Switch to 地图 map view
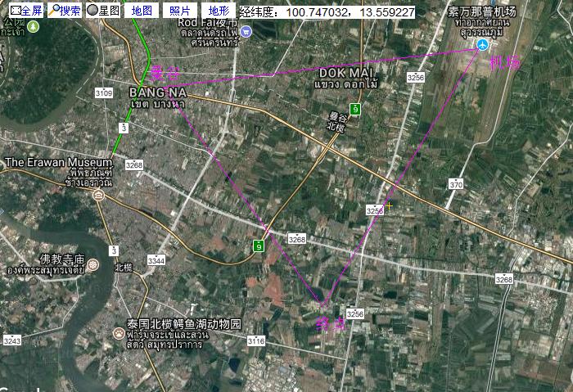 [x=142, y=11]
